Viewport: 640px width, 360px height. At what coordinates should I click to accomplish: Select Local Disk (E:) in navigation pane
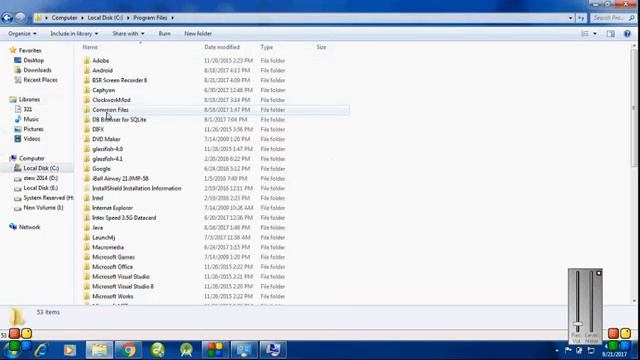(40, 188)
